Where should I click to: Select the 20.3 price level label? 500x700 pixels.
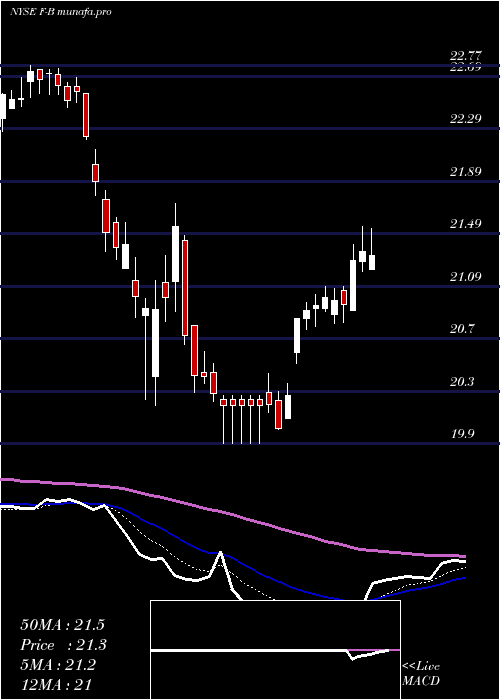pos(462,382)
